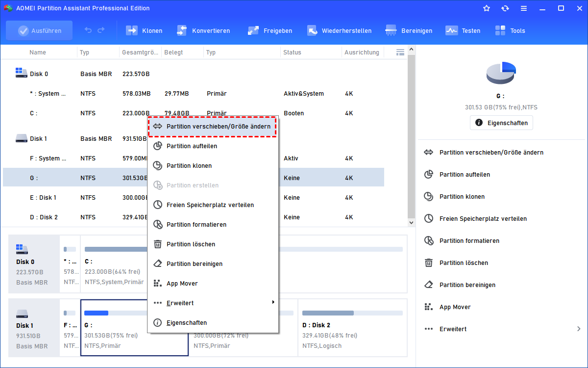The width and height of the screenshot is (588, 368).
Task: Click the redo arrow icon
Action: click(101, 30)
